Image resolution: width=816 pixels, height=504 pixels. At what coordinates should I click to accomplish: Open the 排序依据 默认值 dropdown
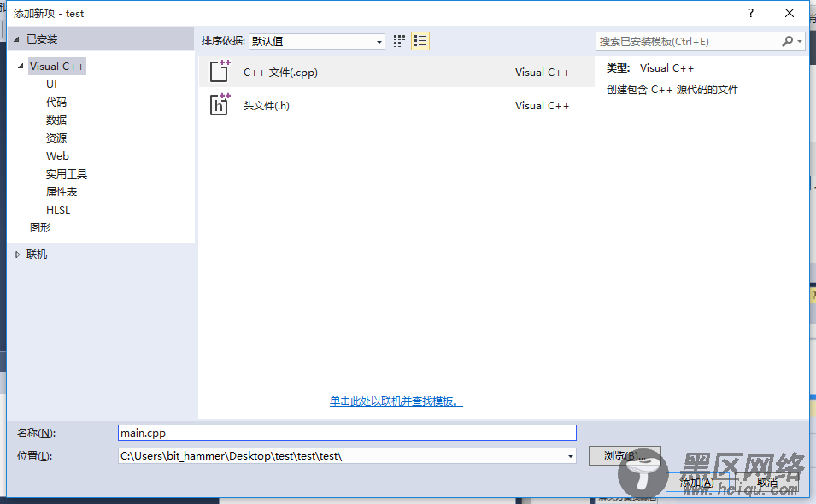coord(316,41)
